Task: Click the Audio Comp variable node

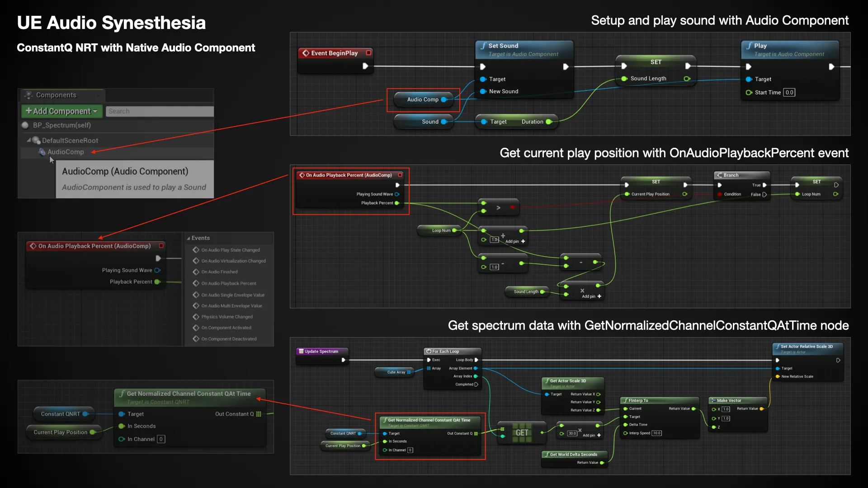Action: (424, 99)
